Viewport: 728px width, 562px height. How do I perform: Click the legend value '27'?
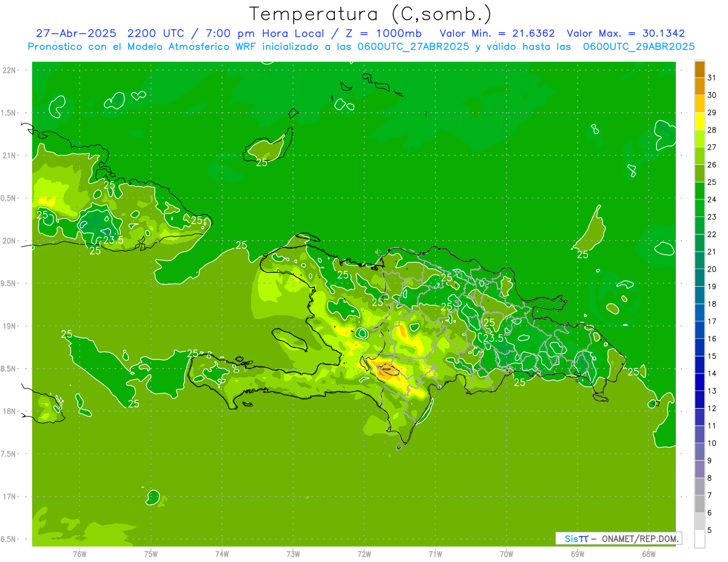pyautogui.click(x=712, y=147)
